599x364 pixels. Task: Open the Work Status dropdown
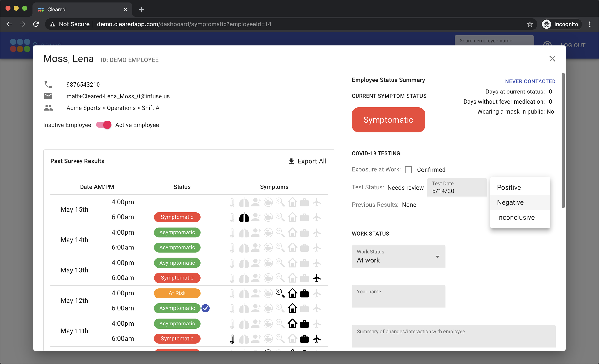pyautogui.click(x=398, y=257)
